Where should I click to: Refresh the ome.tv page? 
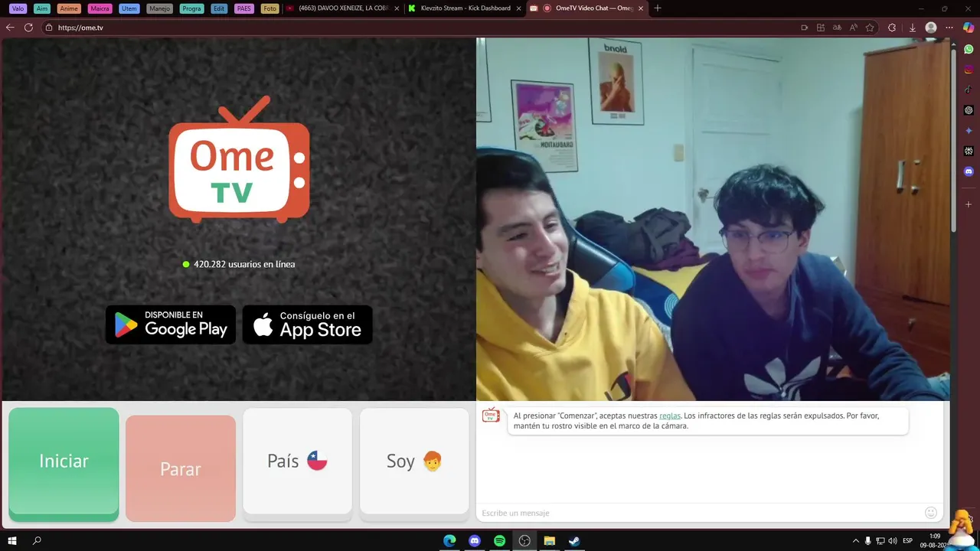coord(28,28)
